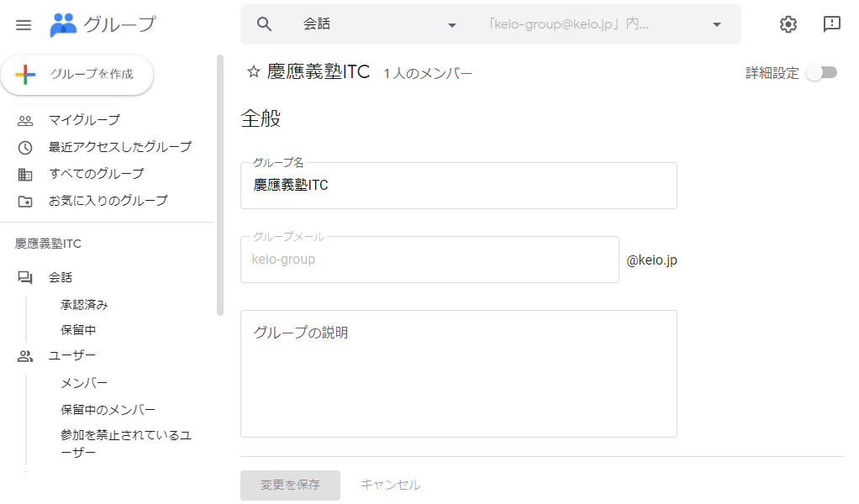Open the 承認済み conversations list
Image resolution: width=859 pixels, height=504 pixels.
(84, 304)
